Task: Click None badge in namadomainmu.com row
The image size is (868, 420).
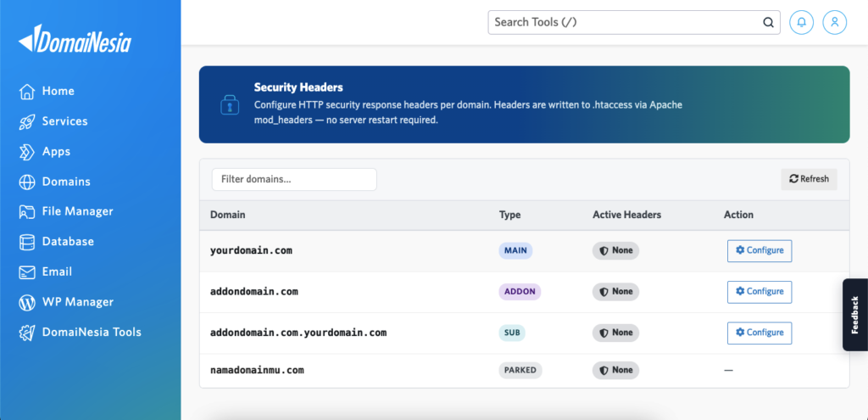Action: point(615,370)
